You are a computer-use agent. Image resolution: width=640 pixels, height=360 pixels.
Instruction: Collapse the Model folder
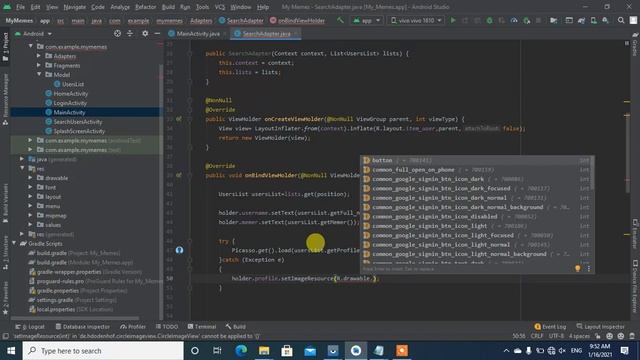pos(39,74)
